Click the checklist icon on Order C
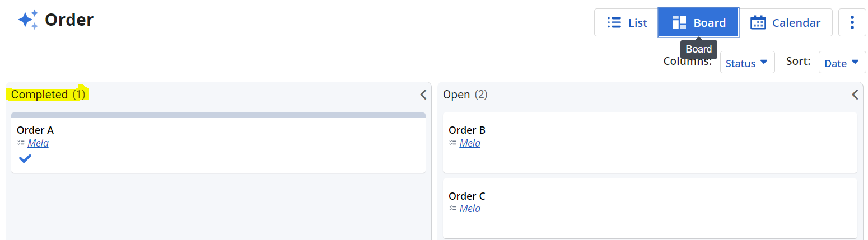The width and height of the screenshot is (868, 240). coord(453,209)
